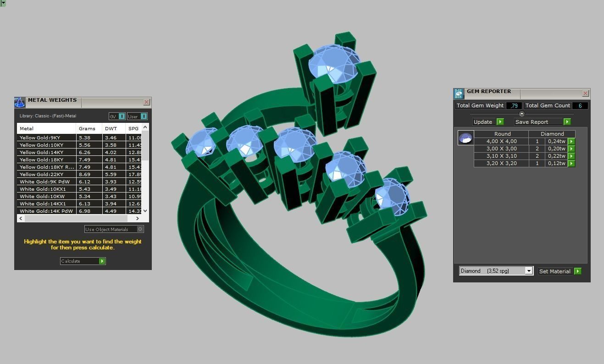Select the White Gold:14KX1 row

click(x=80, y=204)
